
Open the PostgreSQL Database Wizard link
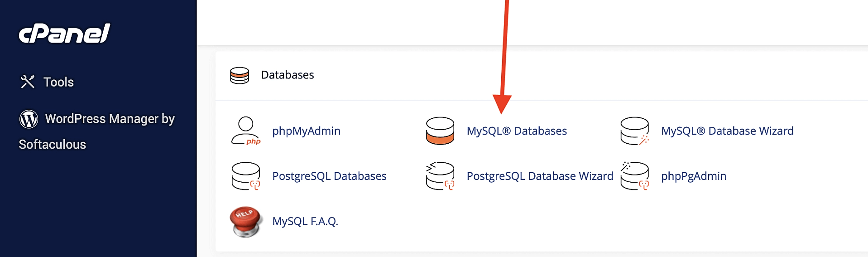coord(540,176)
